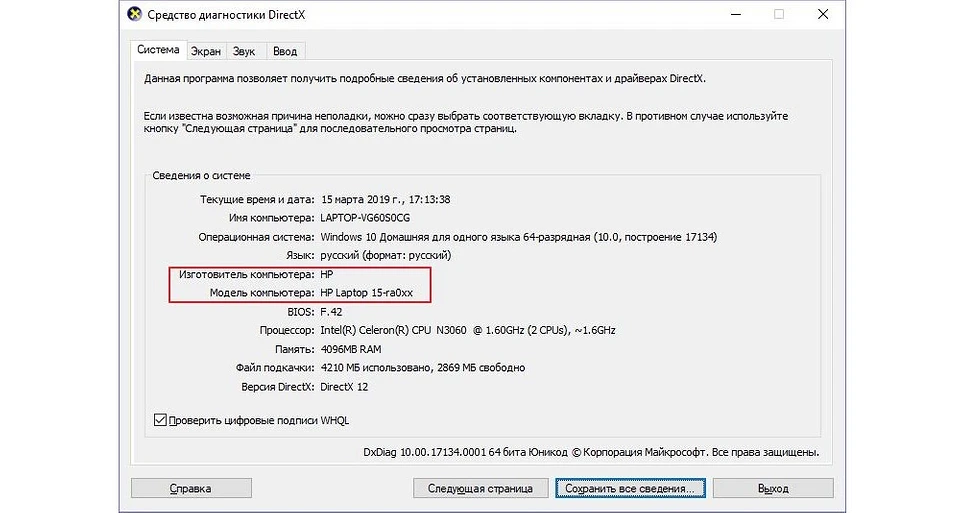
Task: Switch to the Экран tab
Action: click(x=207, y=51)
